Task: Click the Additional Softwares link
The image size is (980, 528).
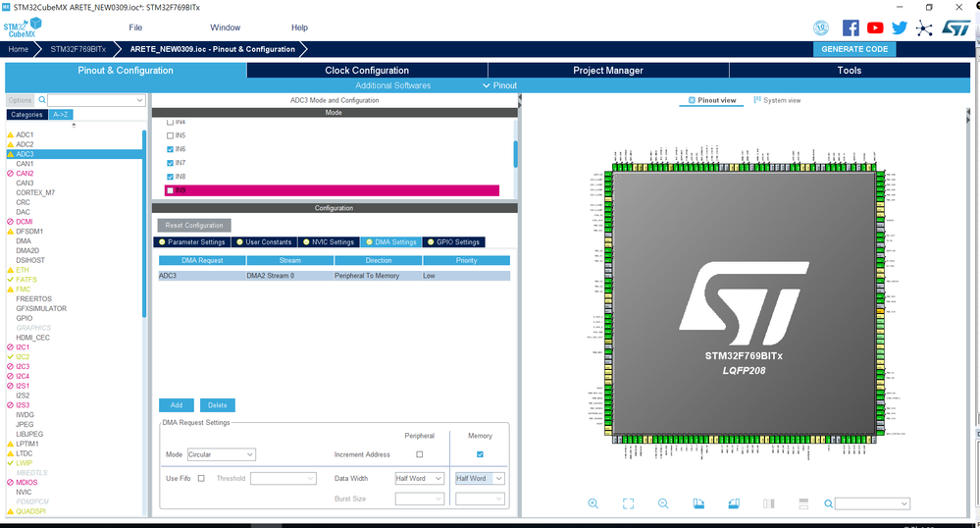Action: point(393,85)
